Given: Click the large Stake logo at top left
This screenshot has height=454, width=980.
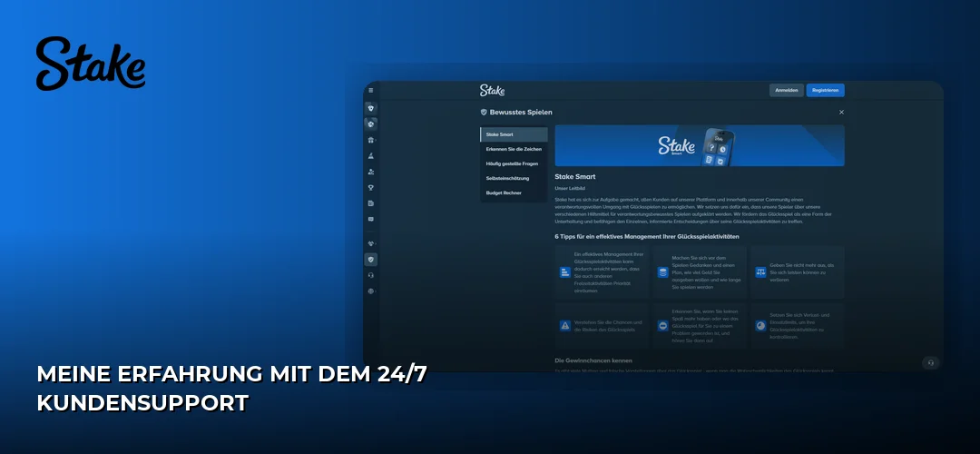Looking at the screenshot, I should 91,64.
